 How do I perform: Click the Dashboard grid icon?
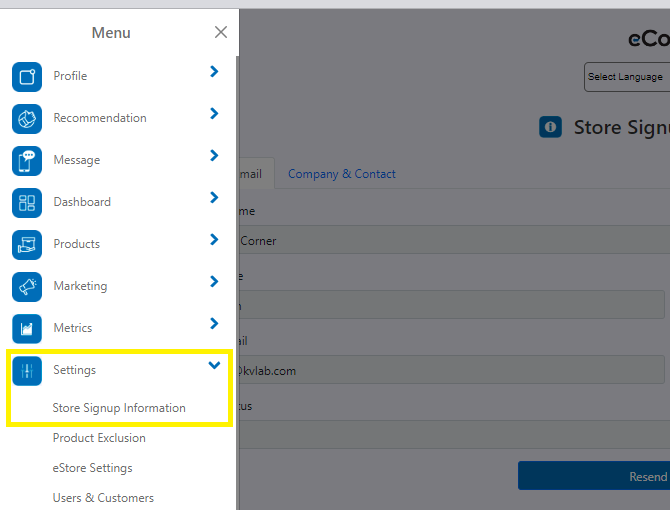click(27, 203)
